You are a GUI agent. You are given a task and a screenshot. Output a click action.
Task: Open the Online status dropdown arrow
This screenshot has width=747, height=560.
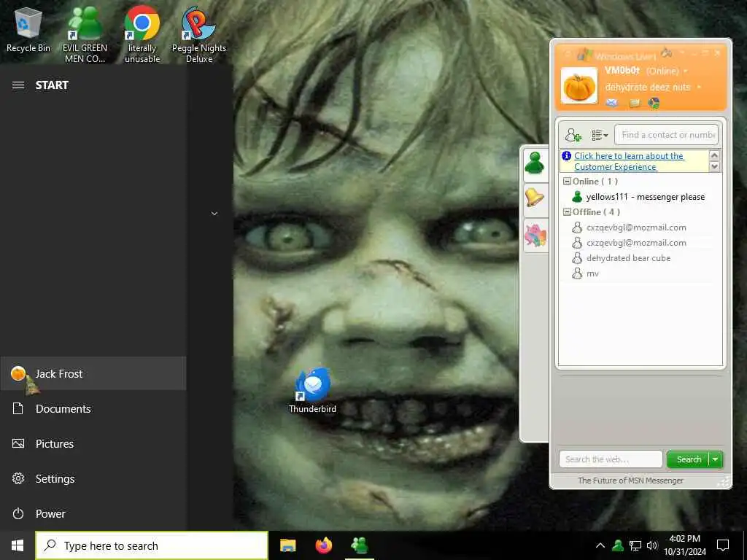(686, 71)
